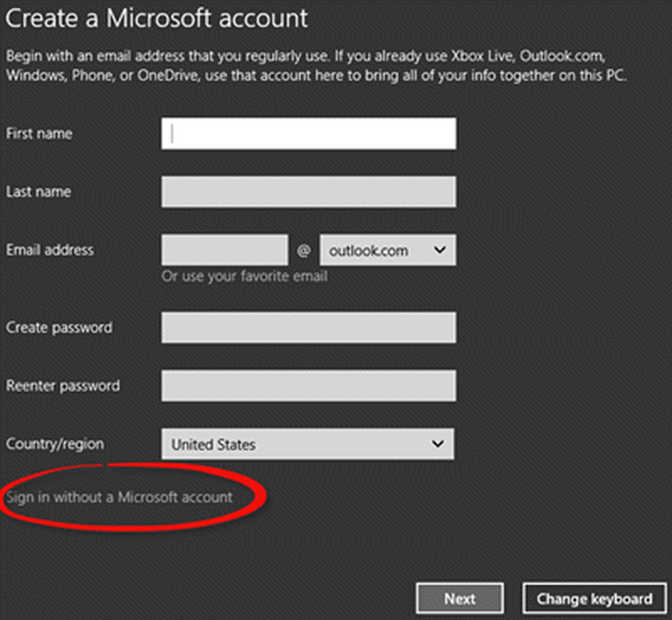The width and height of the screenshot is (672, 620).
Task: Click the 'Last name' label
Action: tap(38, 192)
